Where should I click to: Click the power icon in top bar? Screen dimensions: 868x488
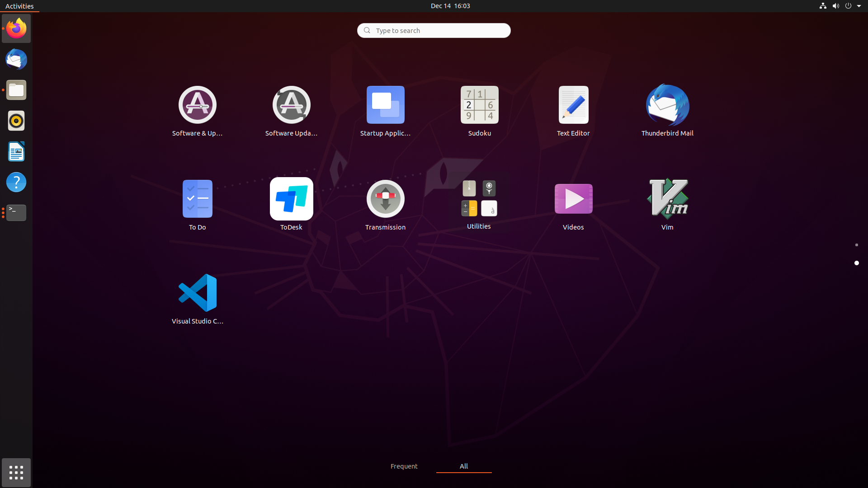tap(848, 6)
